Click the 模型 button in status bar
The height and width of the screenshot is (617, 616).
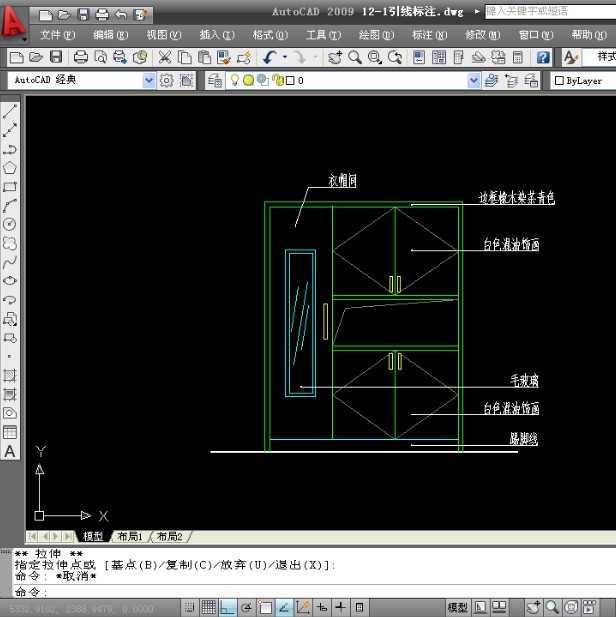pyautogui.click(x=458, y=607)
